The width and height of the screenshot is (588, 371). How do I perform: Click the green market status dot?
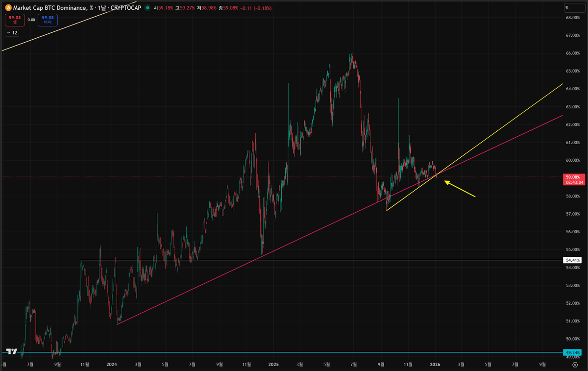[147, 8]
